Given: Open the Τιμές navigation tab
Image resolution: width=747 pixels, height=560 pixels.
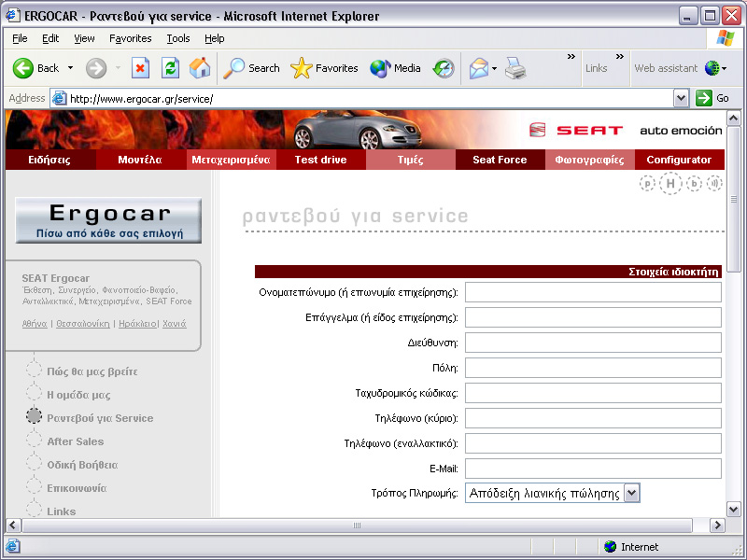Looking at the screenshot, I should click(411, 160).
